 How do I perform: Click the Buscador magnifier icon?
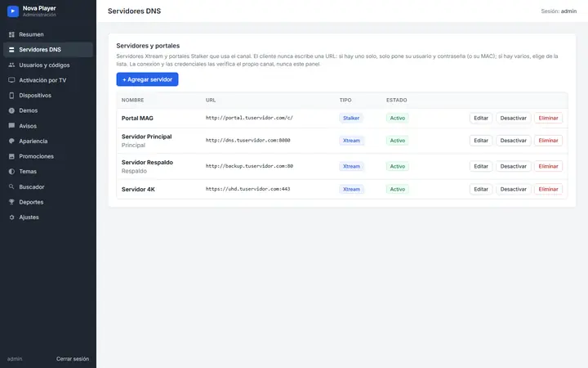coord(11,186)
